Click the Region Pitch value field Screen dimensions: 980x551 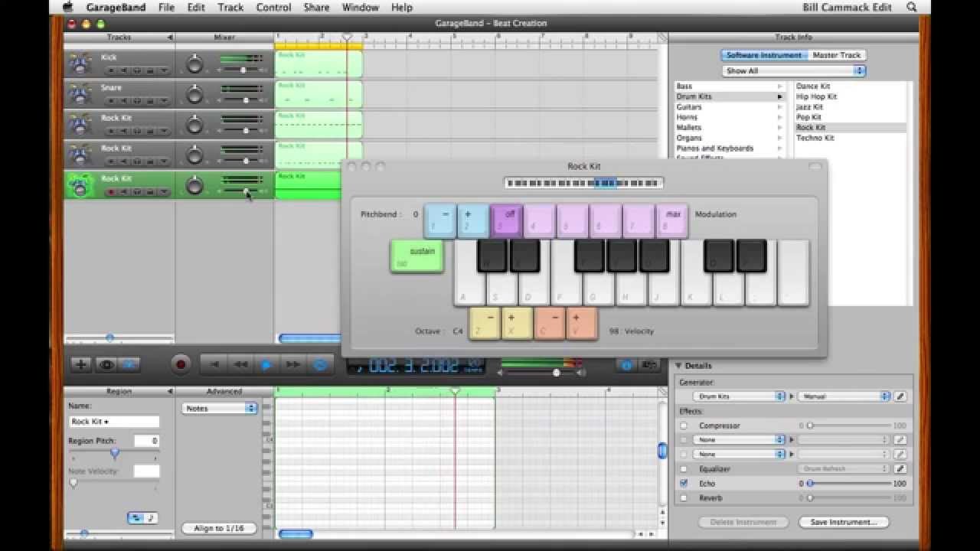click(145, 441)
